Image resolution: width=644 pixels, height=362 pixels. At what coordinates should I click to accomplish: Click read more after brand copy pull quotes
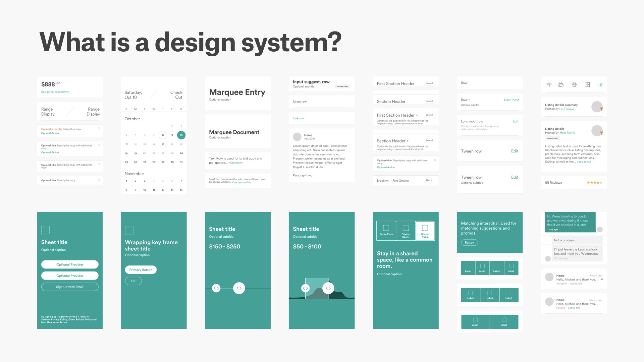click(235, 163)
